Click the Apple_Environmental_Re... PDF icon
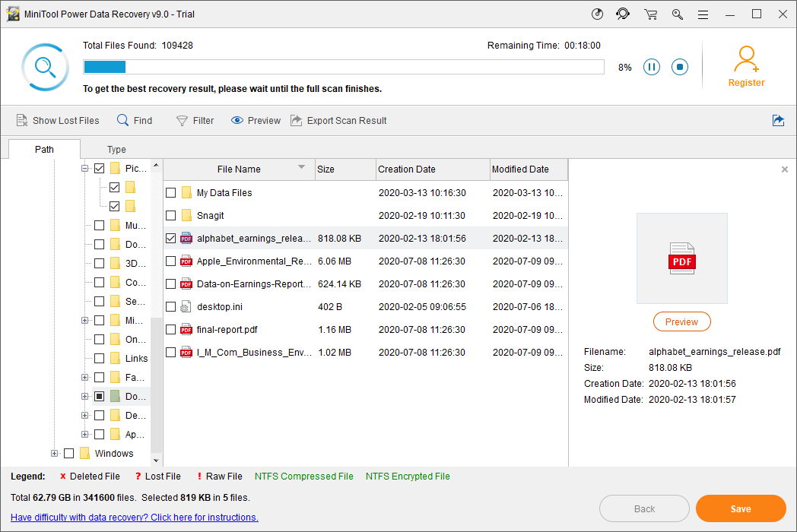The height and width of the screenshot is (532, 797). [x=186, y=261]
